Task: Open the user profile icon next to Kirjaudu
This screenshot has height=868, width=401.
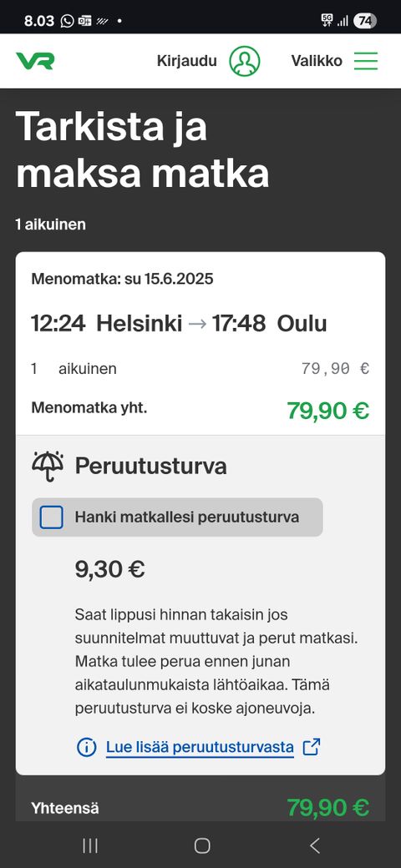Action: click(244, 61)
